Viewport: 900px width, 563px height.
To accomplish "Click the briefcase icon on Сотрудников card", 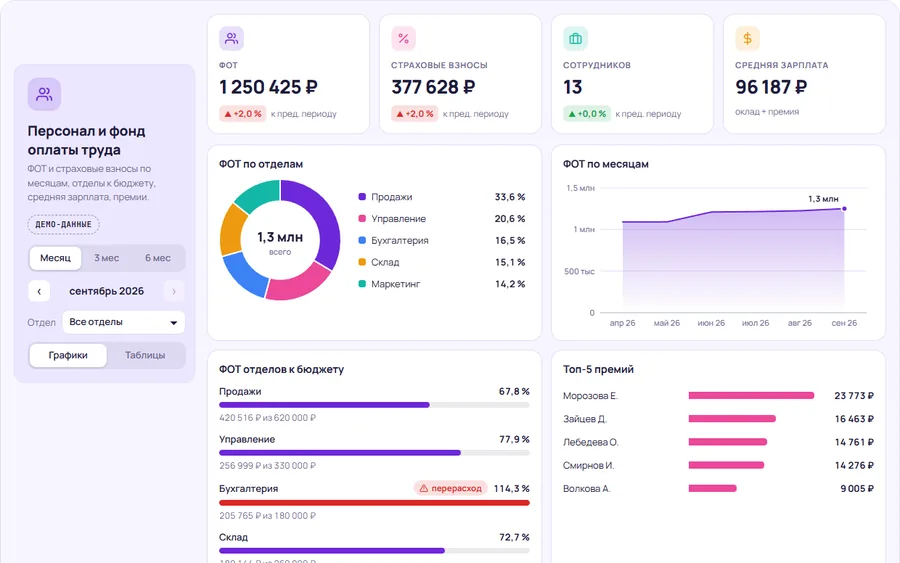I will click(575, 38).
